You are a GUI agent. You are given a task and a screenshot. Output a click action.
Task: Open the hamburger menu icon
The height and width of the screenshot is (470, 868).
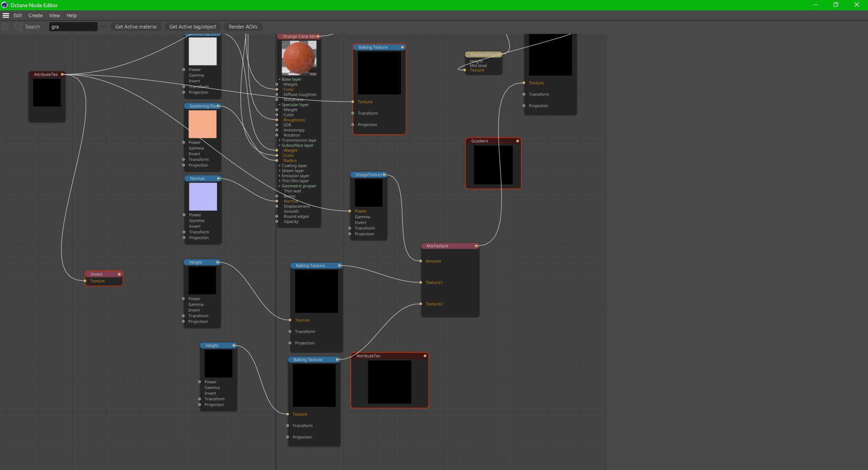[x=6, y=15]
